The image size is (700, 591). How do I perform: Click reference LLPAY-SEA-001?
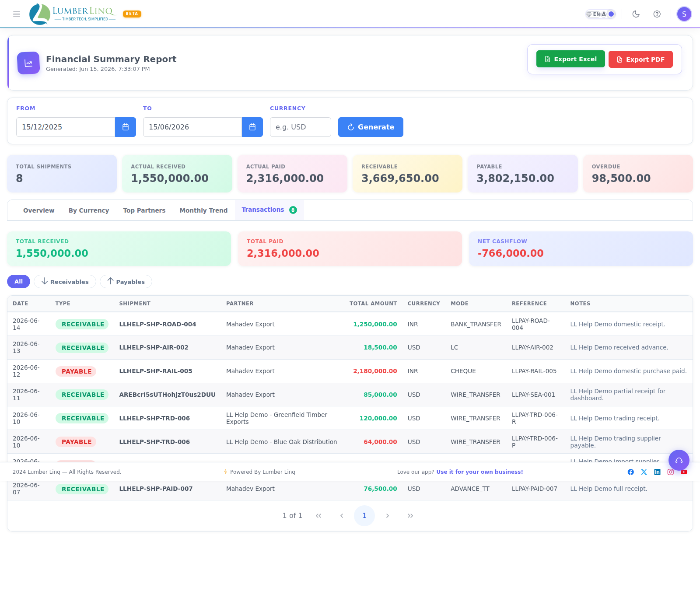click(533, 395)
